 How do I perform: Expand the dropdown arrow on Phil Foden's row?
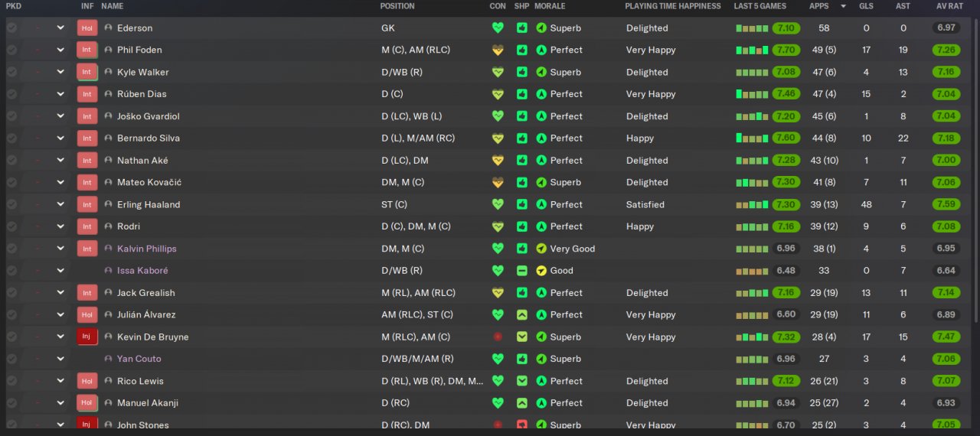click(60, 50)
